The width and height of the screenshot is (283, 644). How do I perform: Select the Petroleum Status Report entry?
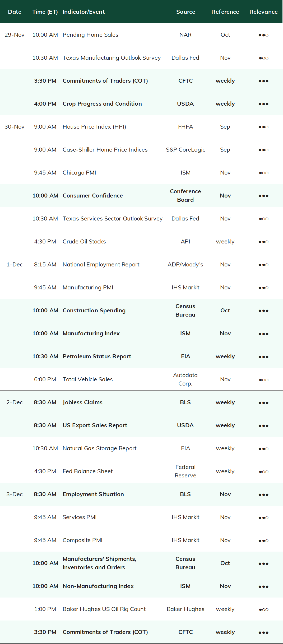(x=97, y=356)
